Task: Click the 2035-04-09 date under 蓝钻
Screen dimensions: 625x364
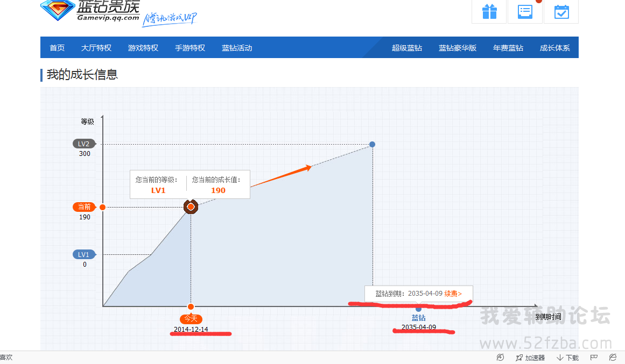Action: [418, 327]
